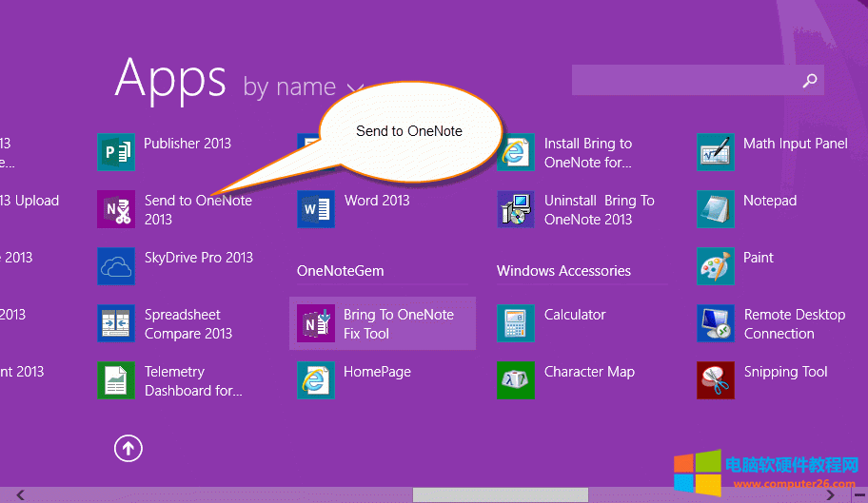868x503 pixels.
Task: Launch Character Map icon
Action: [x=515, y=380]
